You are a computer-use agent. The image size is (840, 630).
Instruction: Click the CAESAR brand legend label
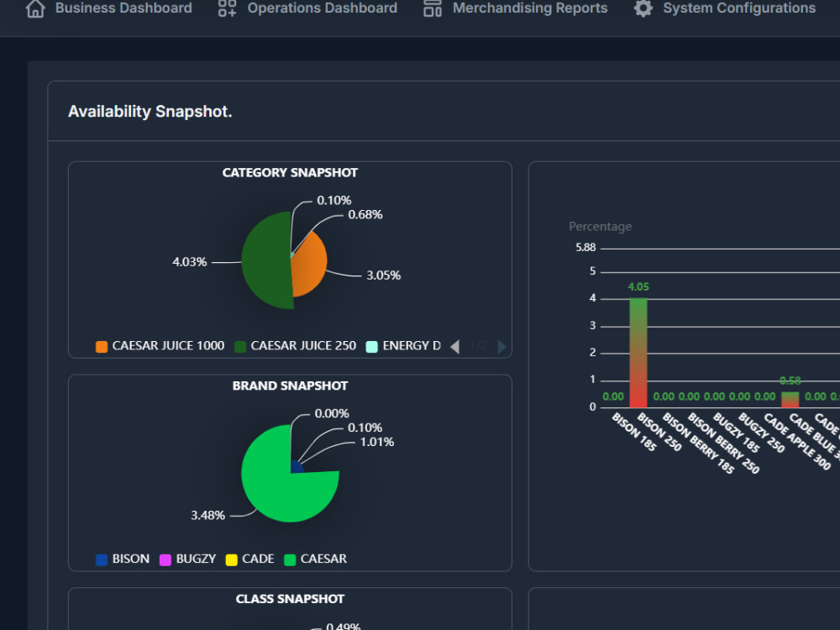click(323, 559)
